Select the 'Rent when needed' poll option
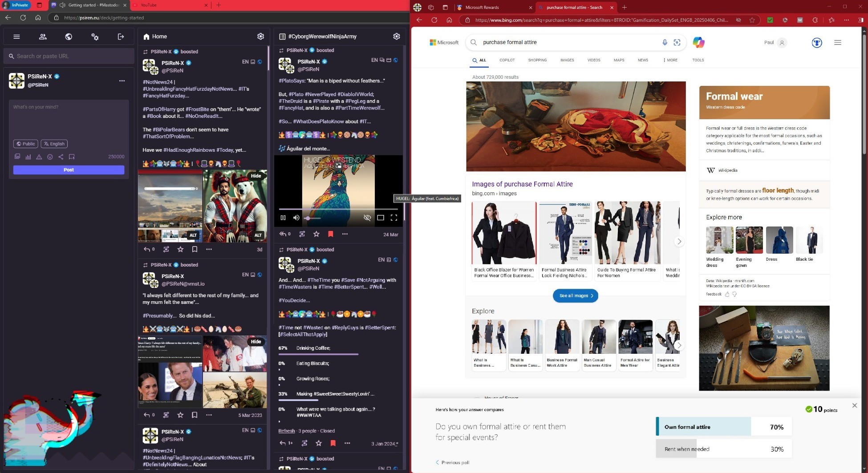 pos(724,449)
